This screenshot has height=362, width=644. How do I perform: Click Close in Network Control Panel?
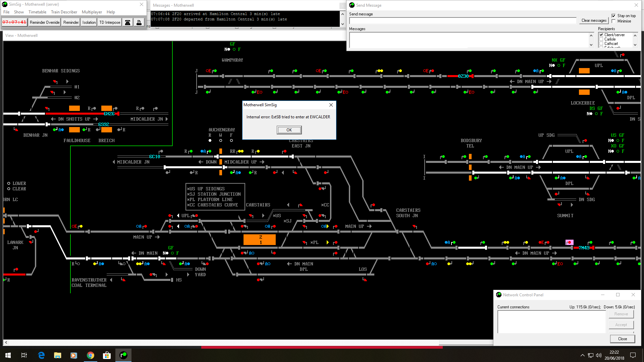[x=623, y=339]
